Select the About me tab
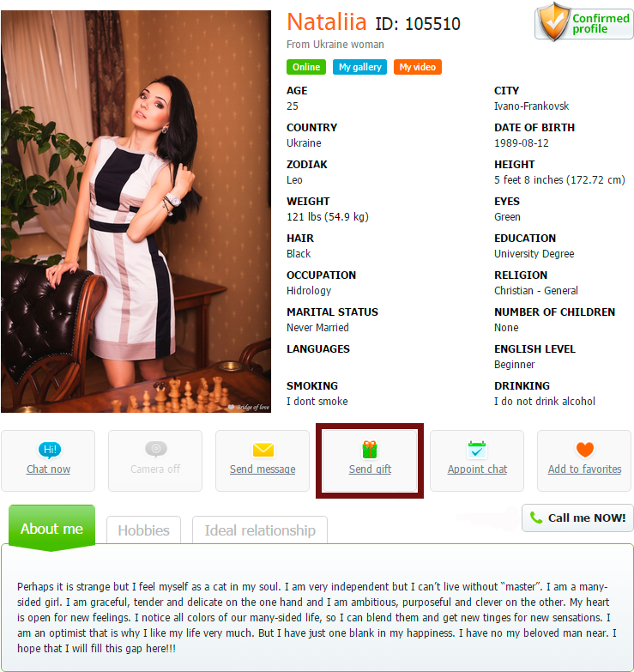The height and width of the screenshot is (672, 634). (x=51, y=528)
